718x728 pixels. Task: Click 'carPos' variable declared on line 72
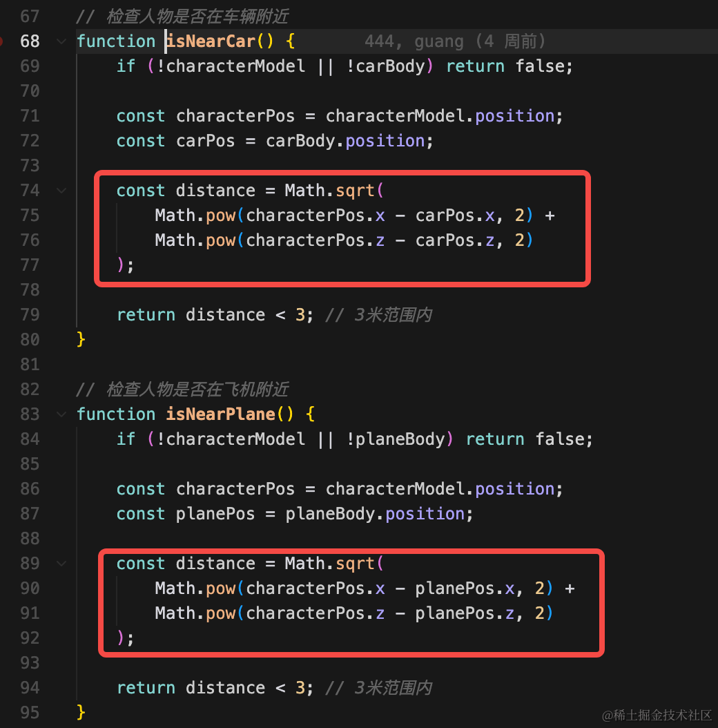(x=206, y=141)
